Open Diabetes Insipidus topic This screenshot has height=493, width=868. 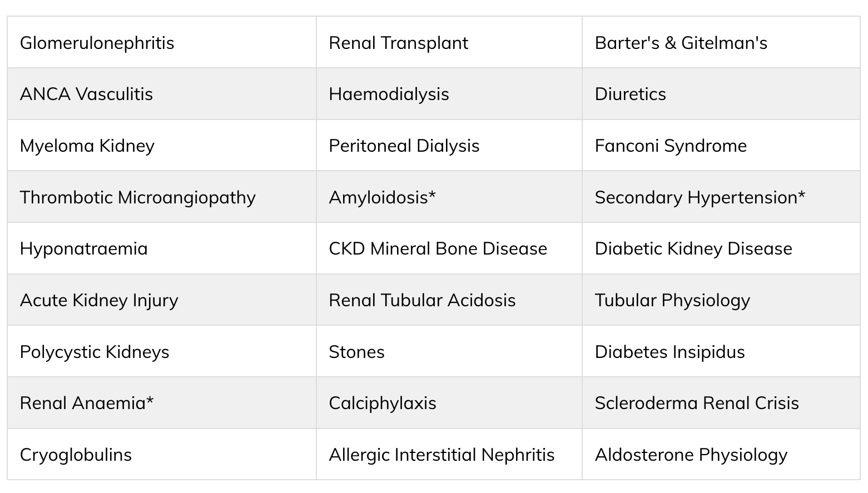(x=669, y=352)
